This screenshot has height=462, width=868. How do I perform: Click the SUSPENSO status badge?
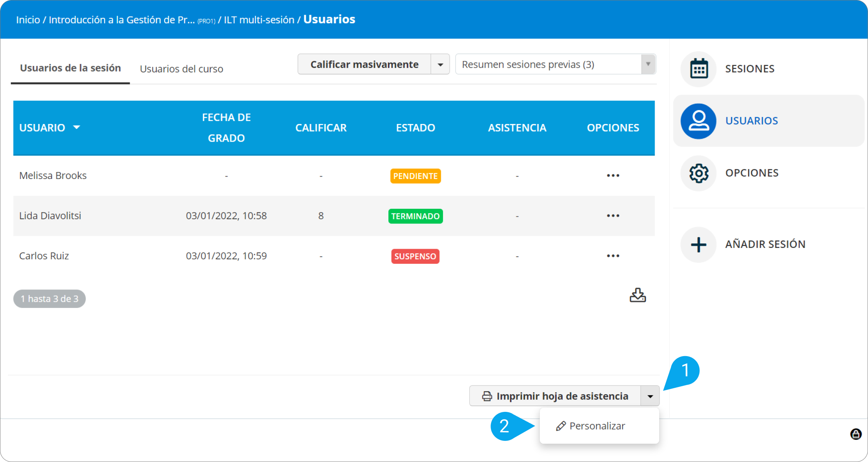(415, 256)
